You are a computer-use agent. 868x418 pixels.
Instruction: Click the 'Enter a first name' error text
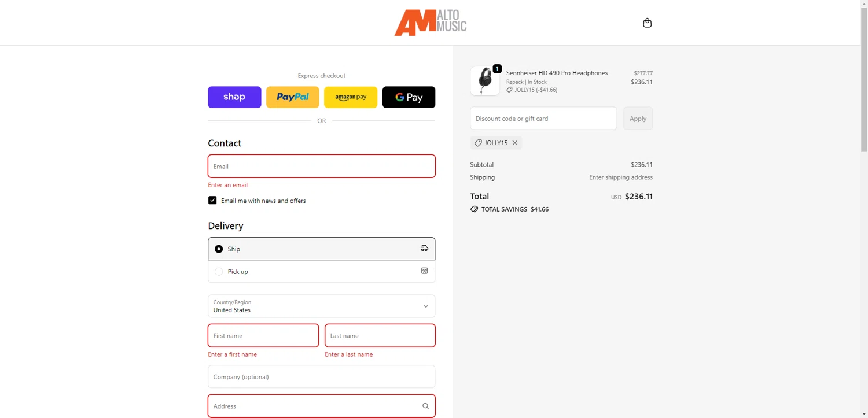click(232, 354)
